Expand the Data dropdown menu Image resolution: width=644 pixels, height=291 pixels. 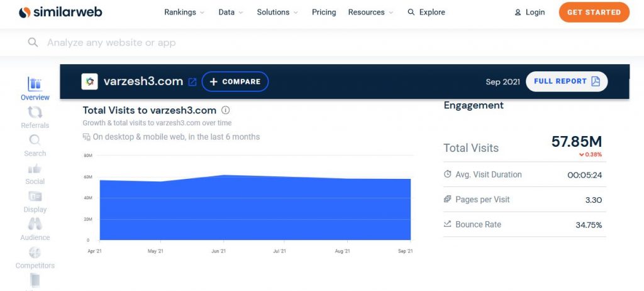pyautogui.click(x=231, y=12)
